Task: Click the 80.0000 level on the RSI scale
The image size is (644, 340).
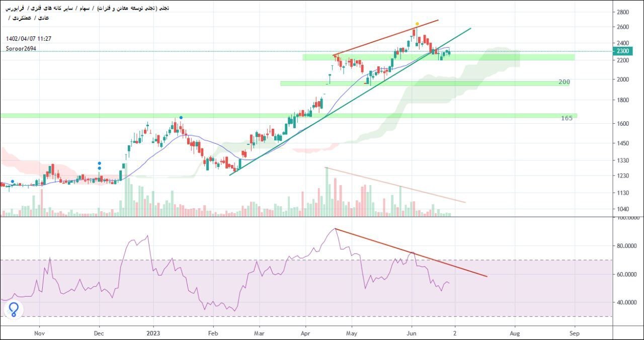Action: pyautogui.click(x=627, y=246)
